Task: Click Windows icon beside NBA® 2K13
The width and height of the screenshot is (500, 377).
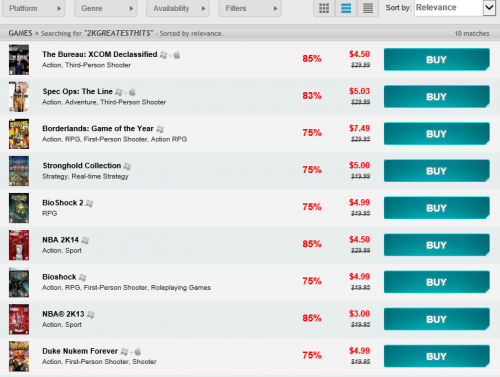Action: pos(91,314)
